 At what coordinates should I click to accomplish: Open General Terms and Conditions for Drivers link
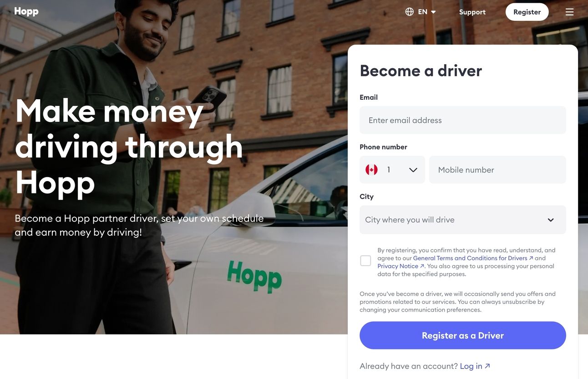pos(470,258)
